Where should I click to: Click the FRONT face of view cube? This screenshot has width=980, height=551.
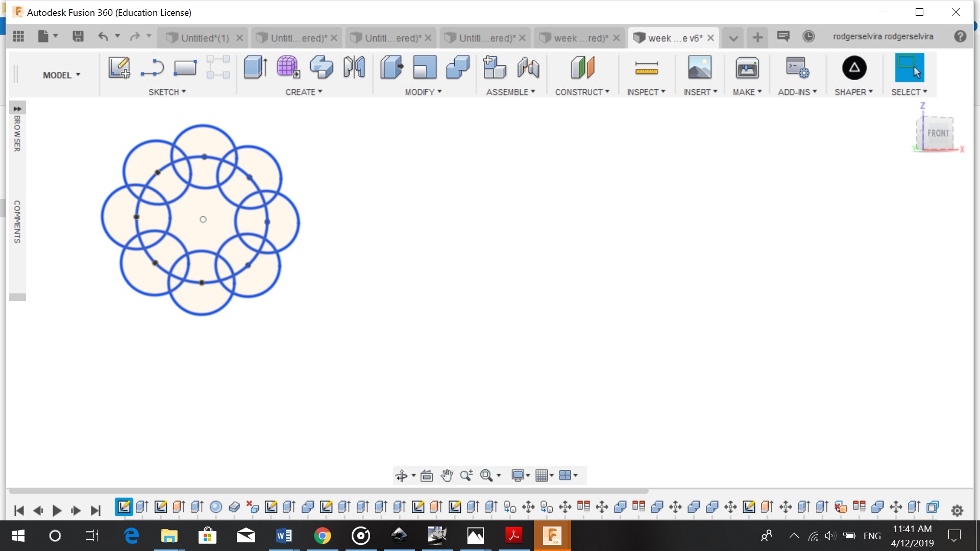point(938,133)
